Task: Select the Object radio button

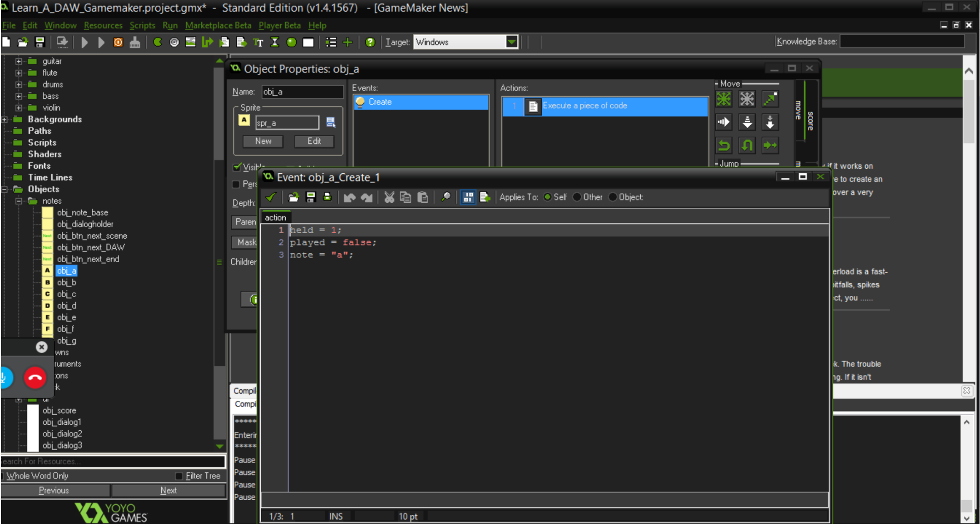Action: tap(613, 197)
